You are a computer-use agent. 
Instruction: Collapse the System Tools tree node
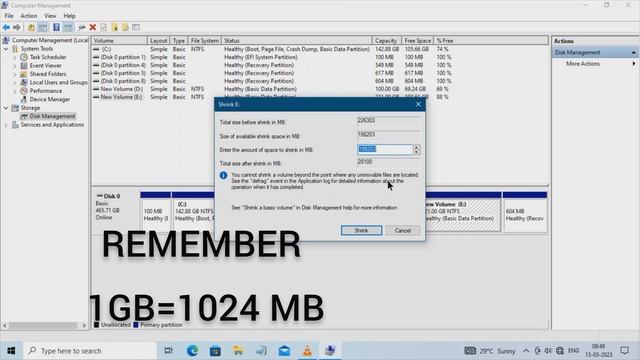pyautogui.click(x=6, y=49)
